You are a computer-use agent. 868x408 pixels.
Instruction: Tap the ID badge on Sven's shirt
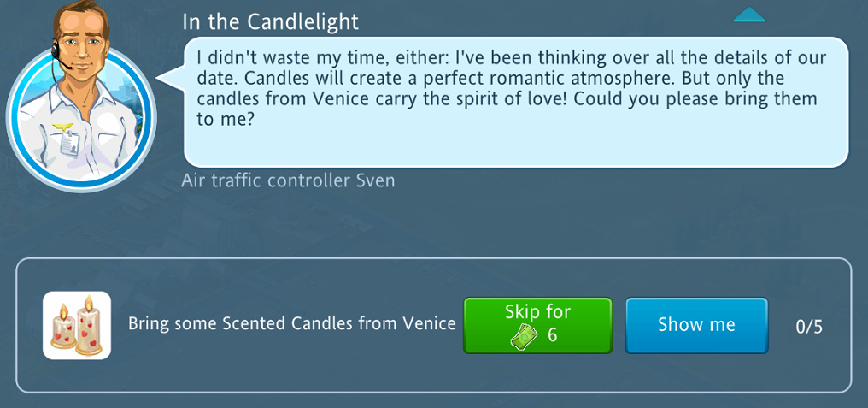pos(70,145)
